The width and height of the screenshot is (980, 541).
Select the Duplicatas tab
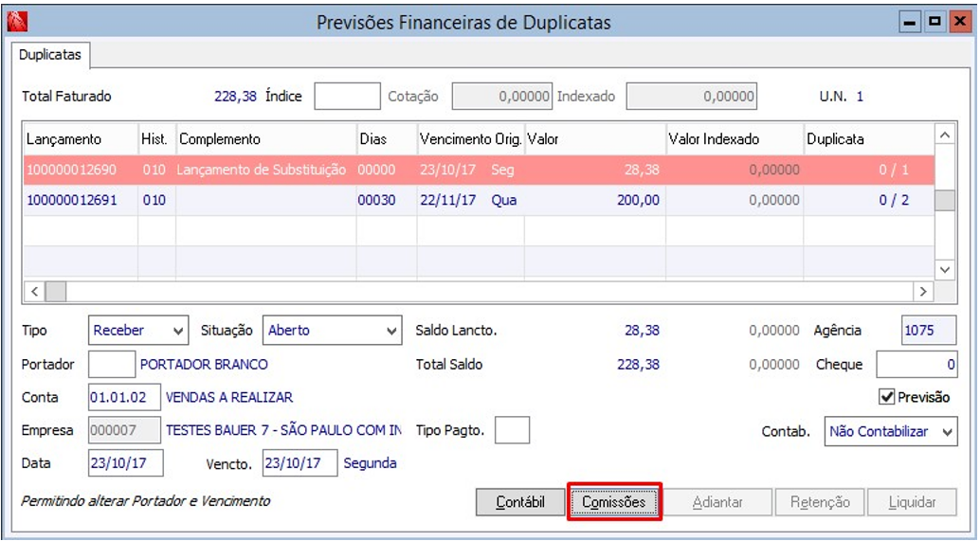[50, 55]
